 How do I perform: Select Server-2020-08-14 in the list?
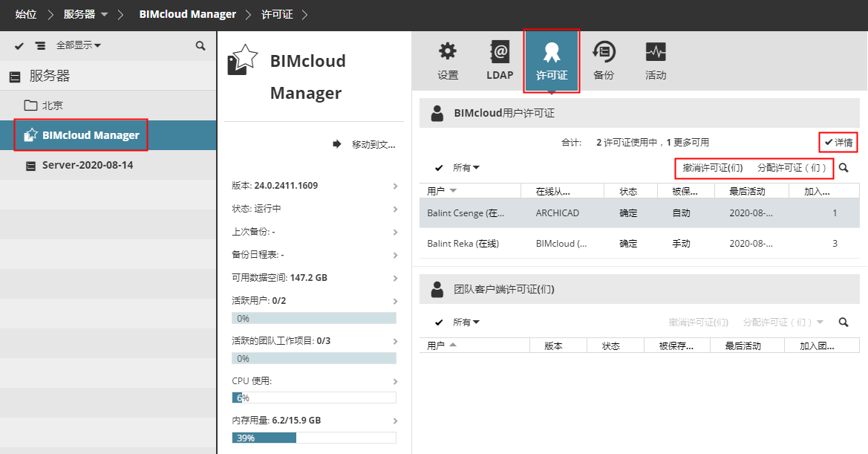click(x=108, y=165)
